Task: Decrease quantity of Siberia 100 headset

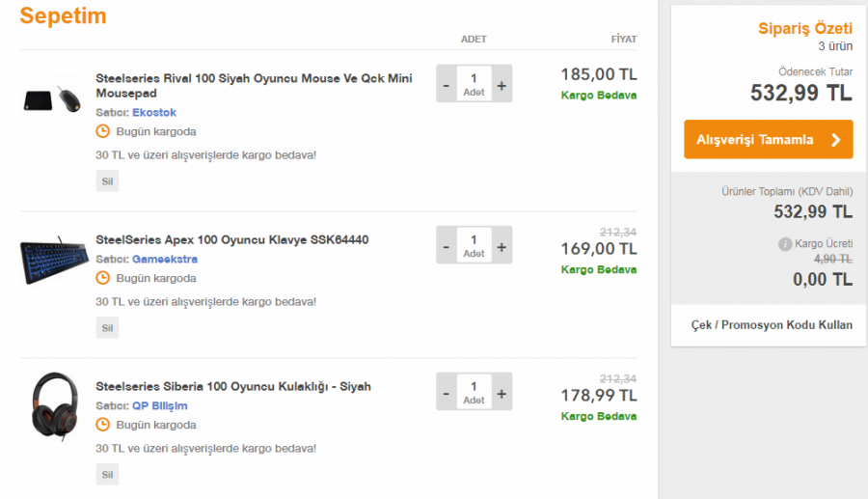Action: (x=446, y=392)
